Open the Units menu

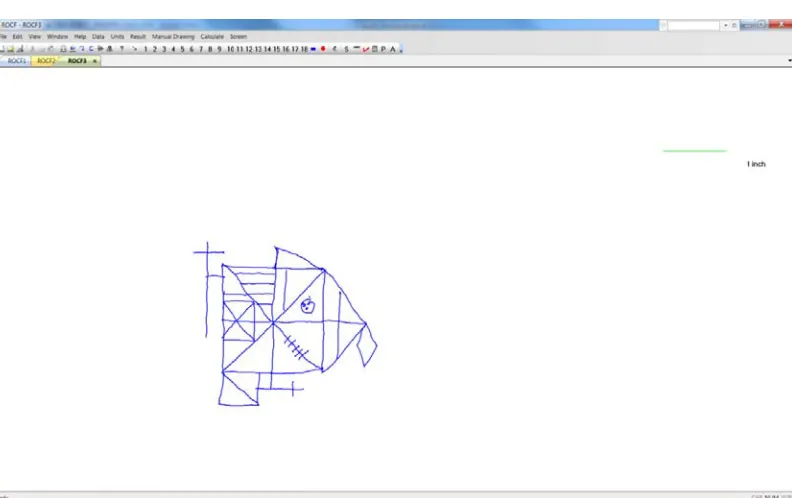(x=117, y=37)
